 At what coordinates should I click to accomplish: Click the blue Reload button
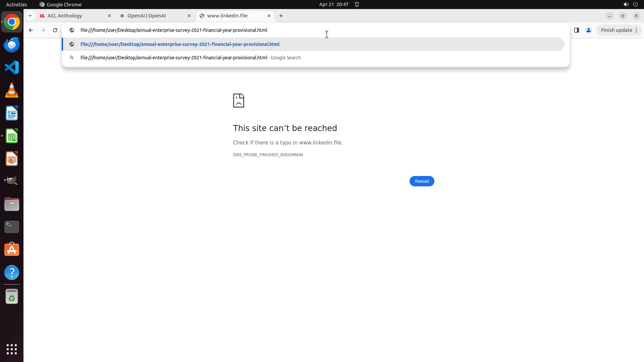pyautogui.click(x=422, y=181)
